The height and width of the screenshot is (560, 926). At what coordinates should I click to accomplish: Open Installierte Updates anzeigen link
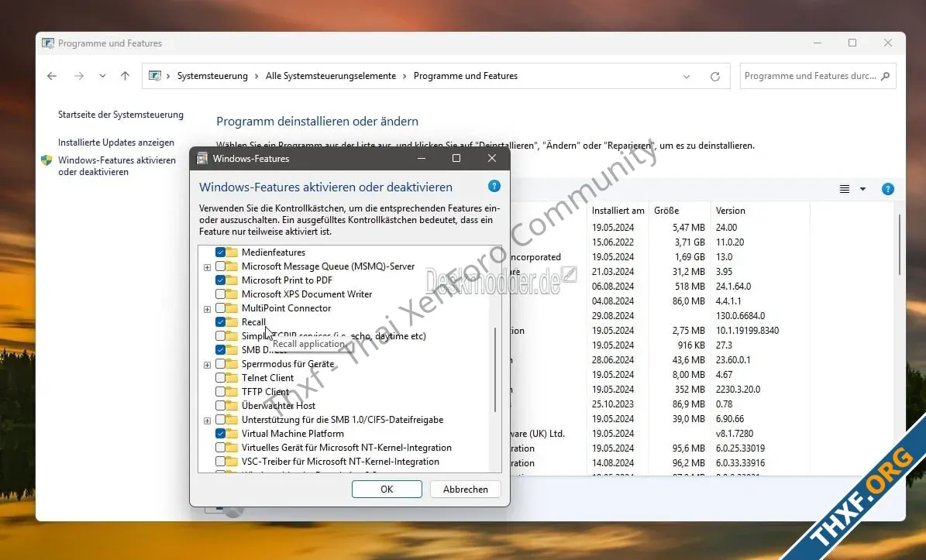(116, 143)
